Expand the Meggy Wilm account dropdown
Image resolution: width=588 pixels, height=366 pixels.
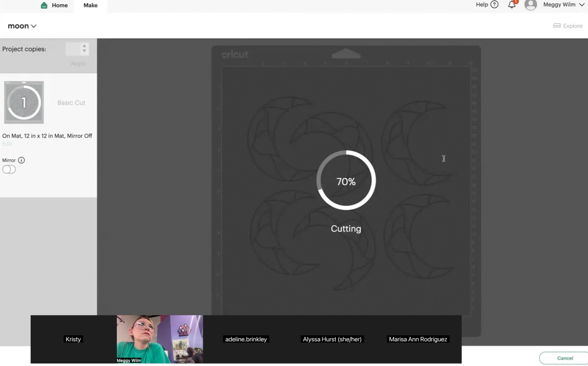coord(564,5)
